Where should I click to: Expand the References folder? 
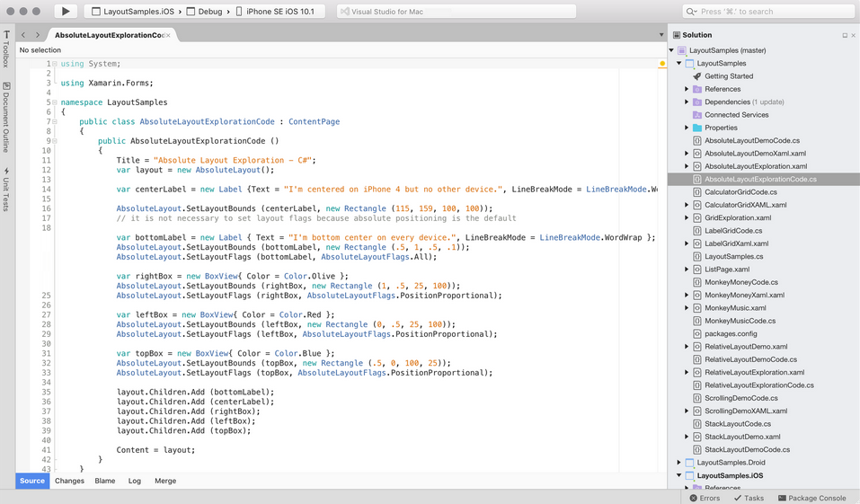687,89
